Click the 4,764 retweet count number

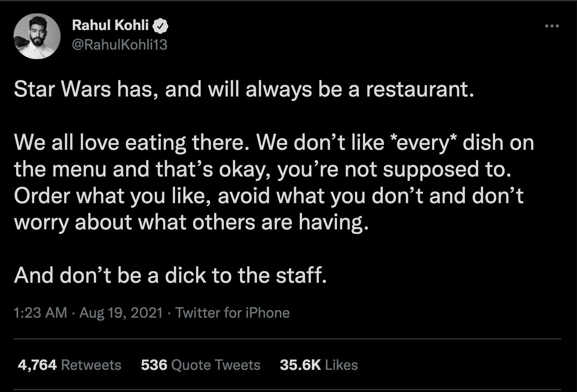[x=37, y=365]
